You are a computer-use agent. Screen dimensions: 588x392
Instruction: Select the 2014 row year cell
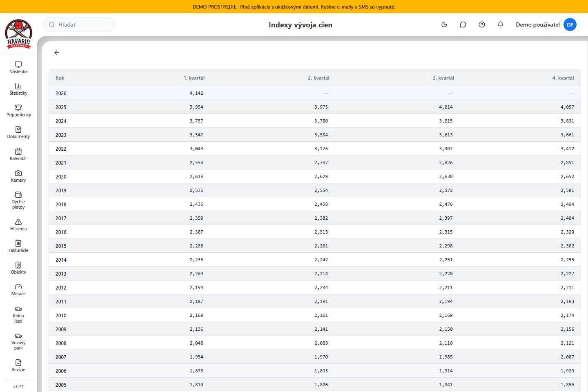[61, 260]
